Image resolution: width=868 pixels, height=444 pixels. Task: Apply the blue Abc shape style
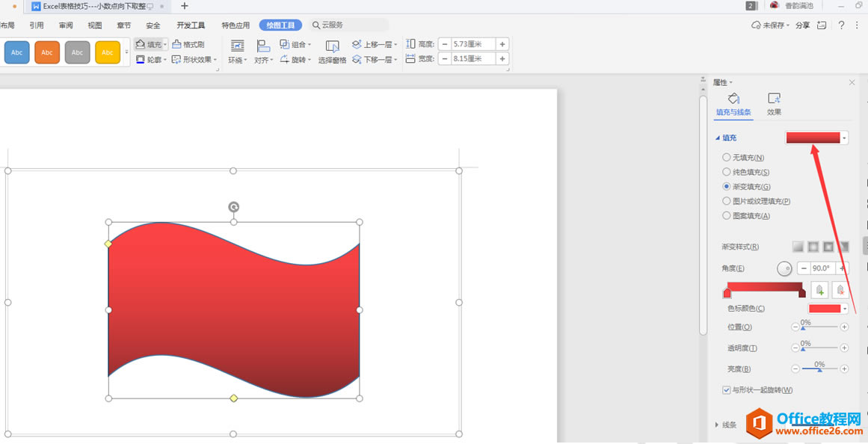[x=16, y=52]
